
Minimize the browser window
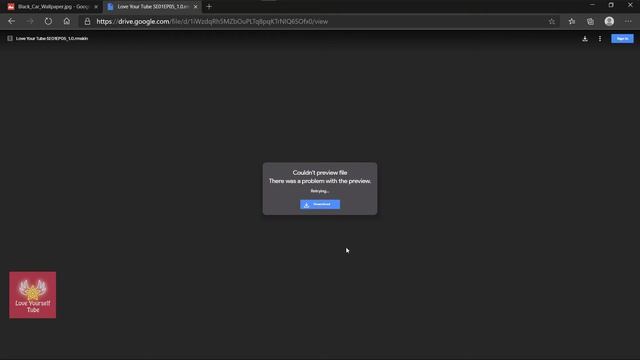coord(592,5)
